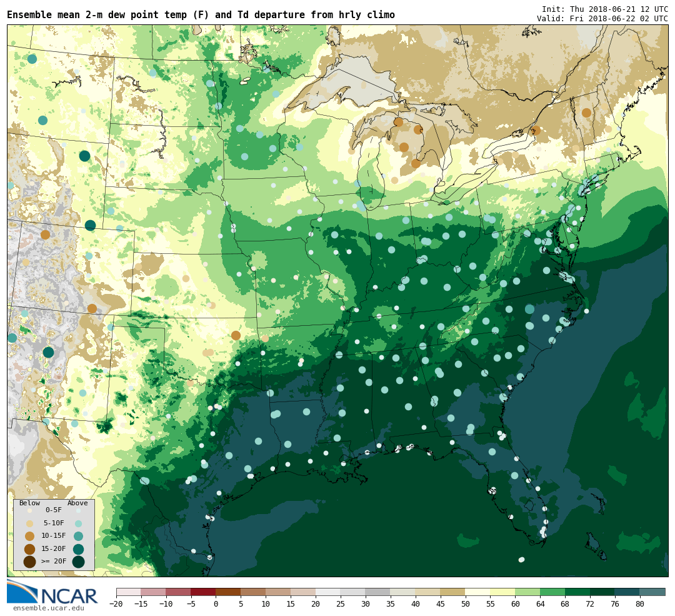Click the below 5-10F tan legend dot
Screen dimensions: 675x616
pyautogui.click(x=30, y=524)
